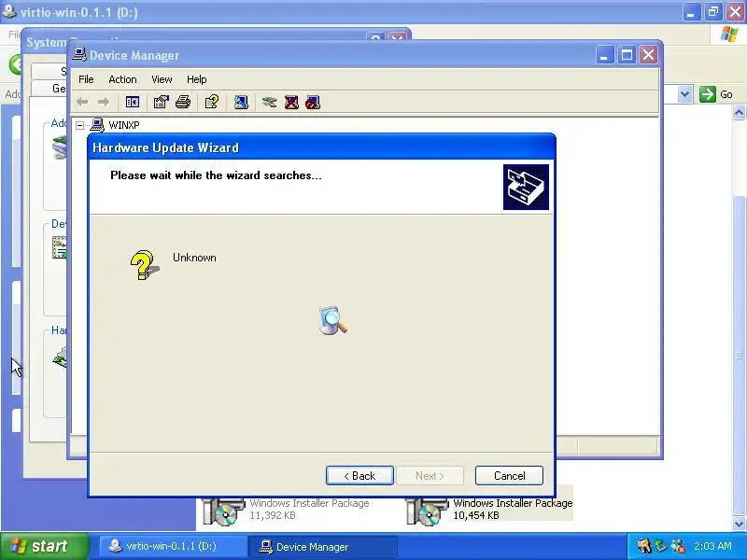Toggle the Show/Hide Console Tree toolbar icon
747x560 pixels.
click(x=132, y=102)
